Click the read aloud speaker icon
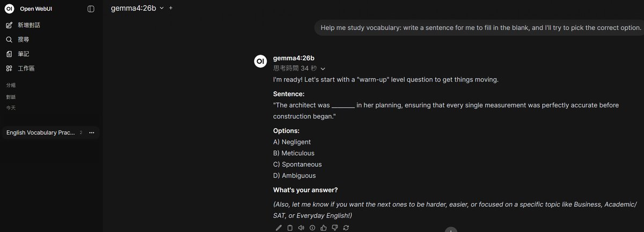Screen dimensions: 644x232 [301, 228]
